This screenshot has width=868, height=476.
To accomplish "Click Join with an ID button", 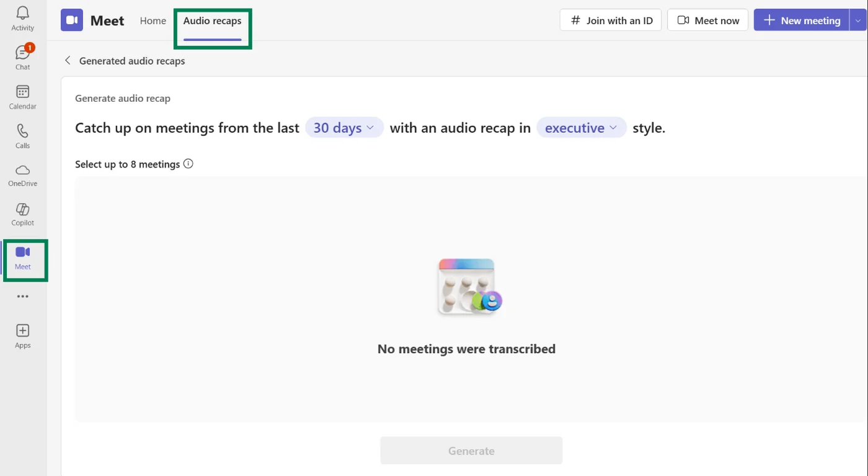I will (611, 20).
